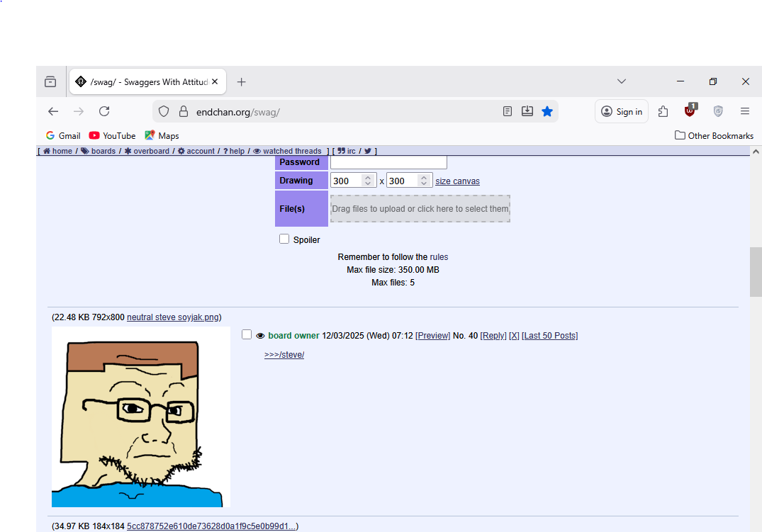
Task: Toggle the eye watch-thread icon on post 40
Action: point(260,336)
